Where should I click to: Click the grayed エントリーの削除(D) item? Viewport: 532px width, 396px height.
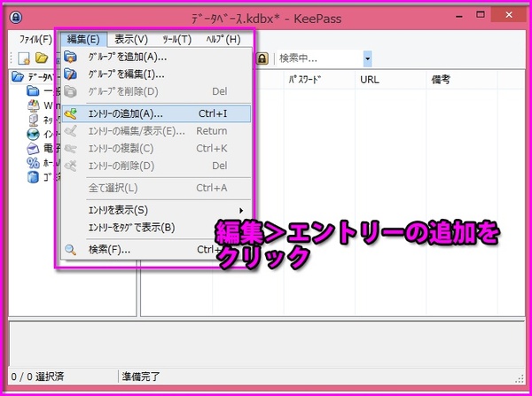pyautogui.click(x=156, y=166)
